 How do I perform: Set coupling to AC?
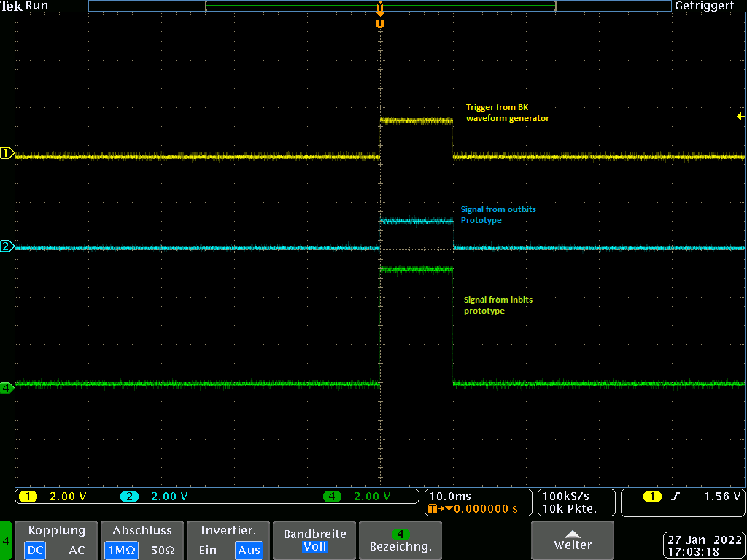(77, 551)
